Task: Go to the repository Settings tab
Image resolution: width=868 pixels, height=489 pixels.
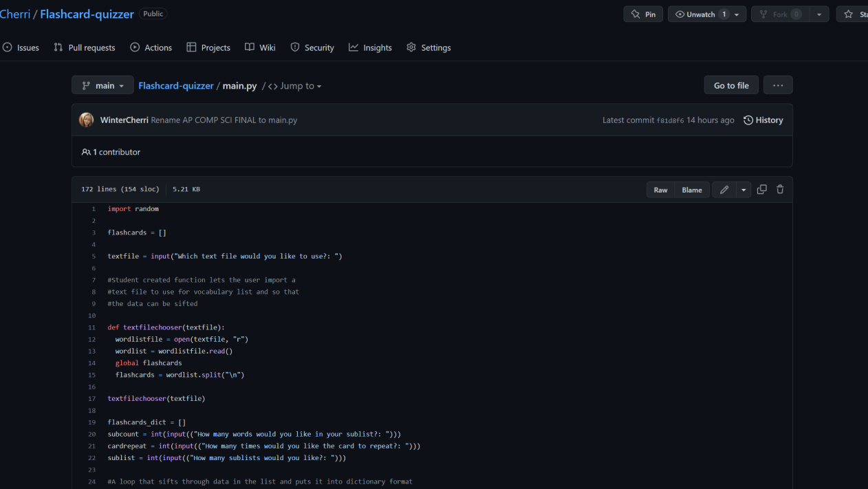Action: coord(428,47)
